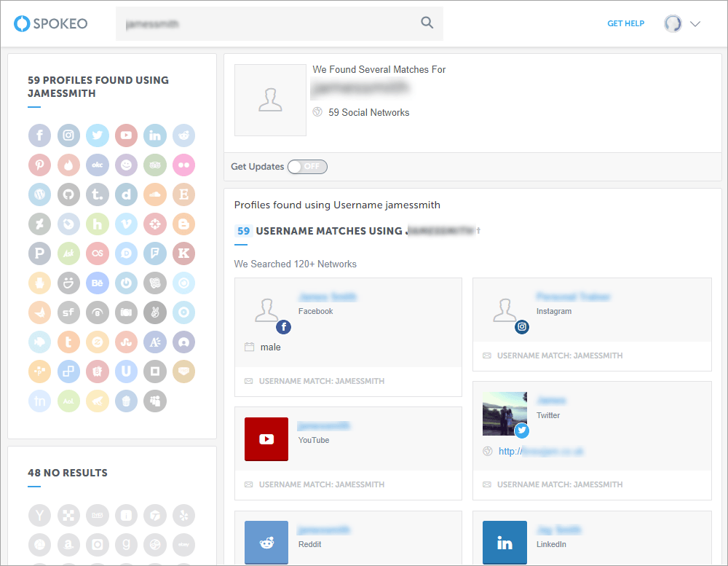
Task: Click the Spokeo logo
Action: pos(51,23)
